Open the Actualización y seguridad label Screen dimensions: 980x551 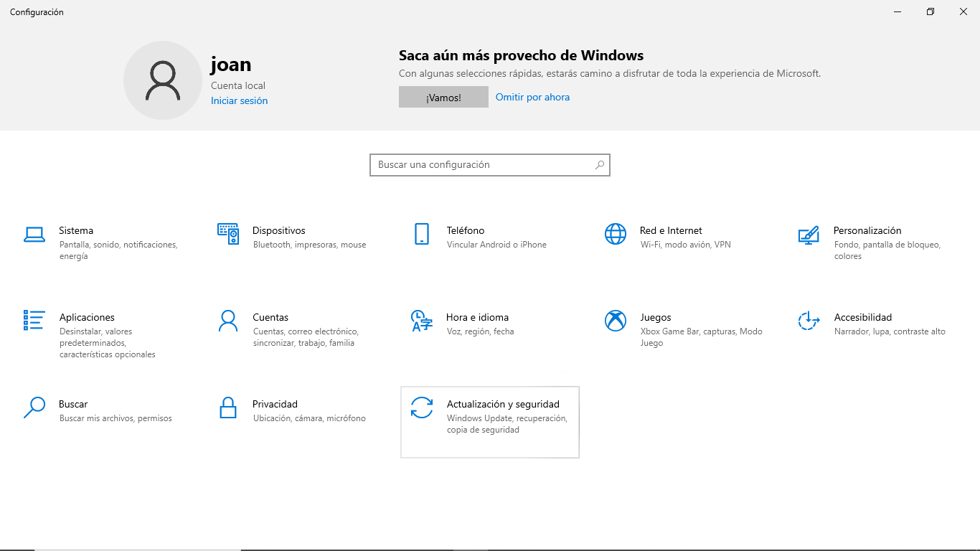(x=503, y=404)
